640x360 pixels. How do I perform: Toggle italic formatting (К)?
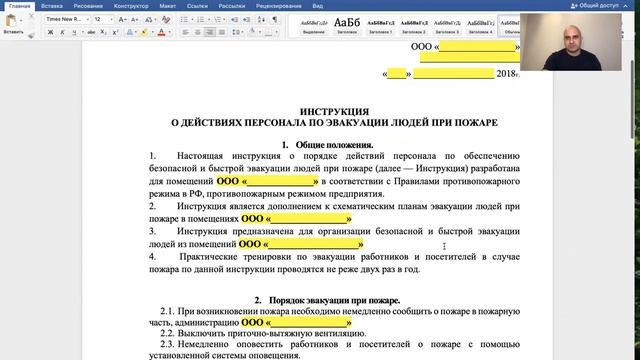pyautogui.click(x=62, y=32)
